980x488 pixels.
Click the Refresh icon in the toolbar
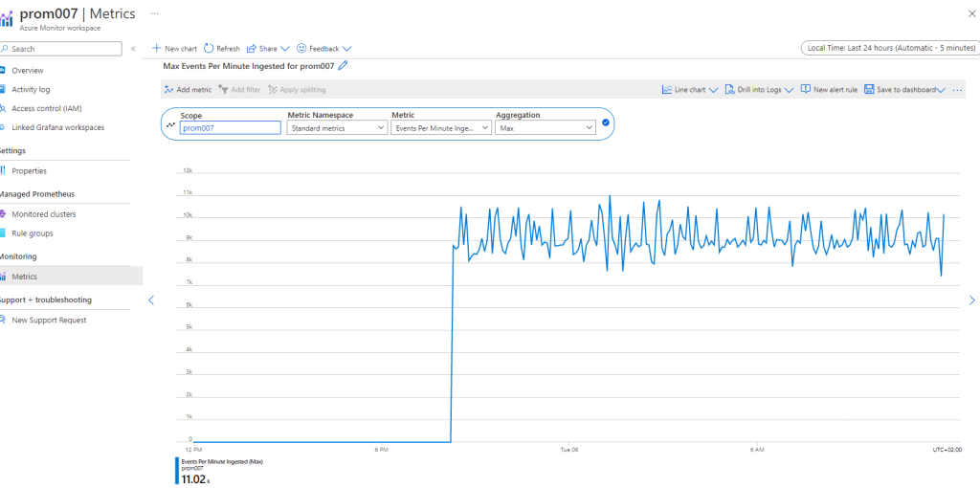click(210, 48)
